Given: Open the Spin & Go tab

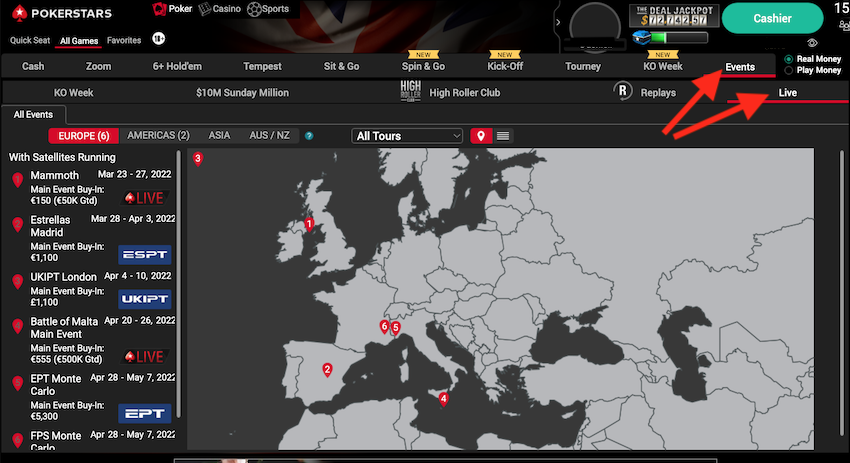Looking at the screenshot, I should tap(423, 66).
